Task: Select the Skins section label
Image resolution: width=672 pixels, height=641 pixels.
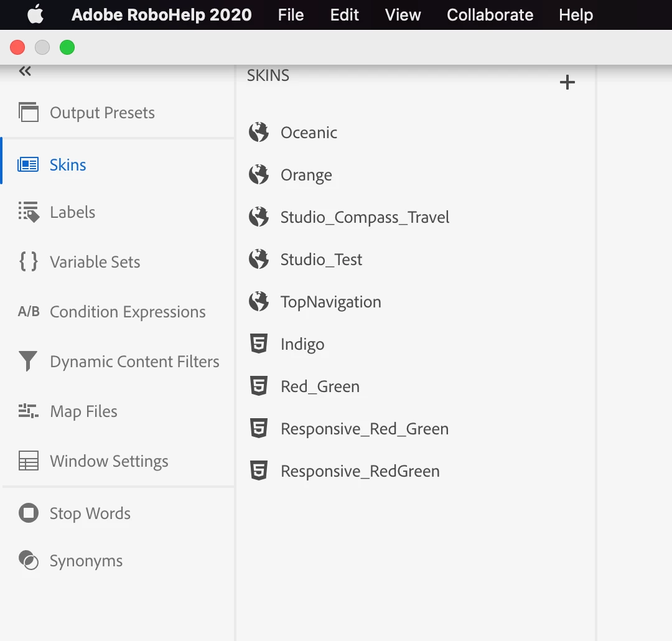Action: 68,165
